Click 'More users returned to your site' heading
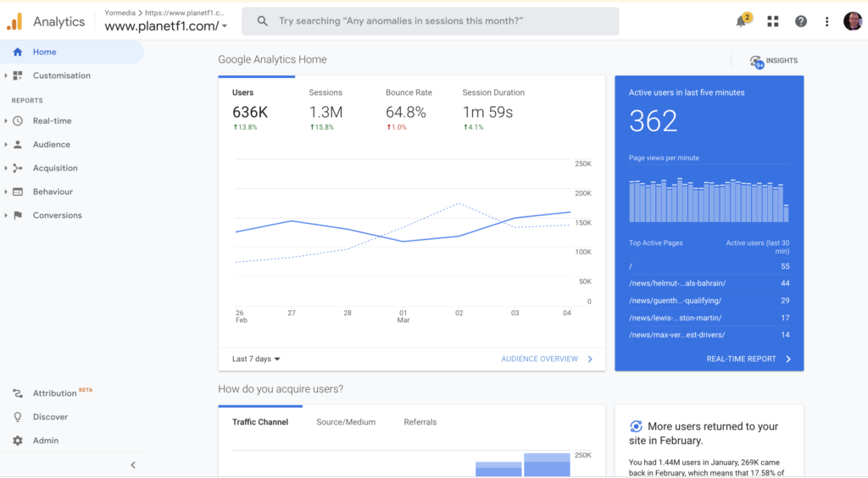Viewport: 868px width, 478px height. click(x=704, y=433)
